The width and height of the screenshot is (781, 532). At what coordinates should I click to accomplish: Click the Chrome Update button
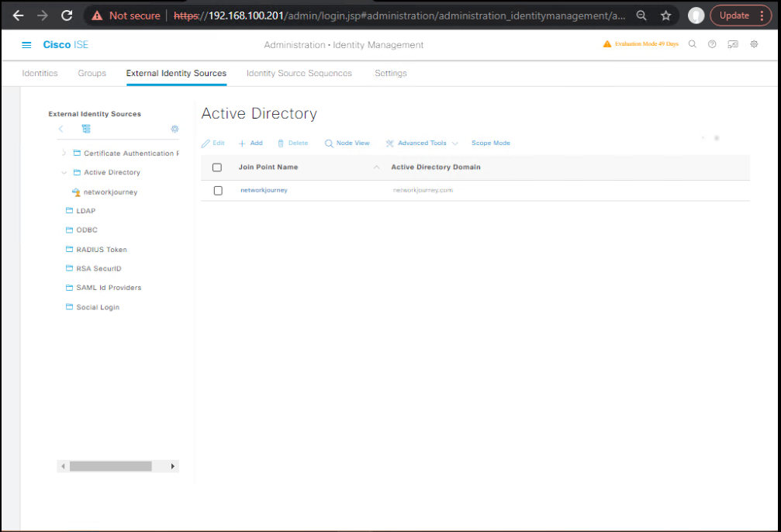(734, 16)
